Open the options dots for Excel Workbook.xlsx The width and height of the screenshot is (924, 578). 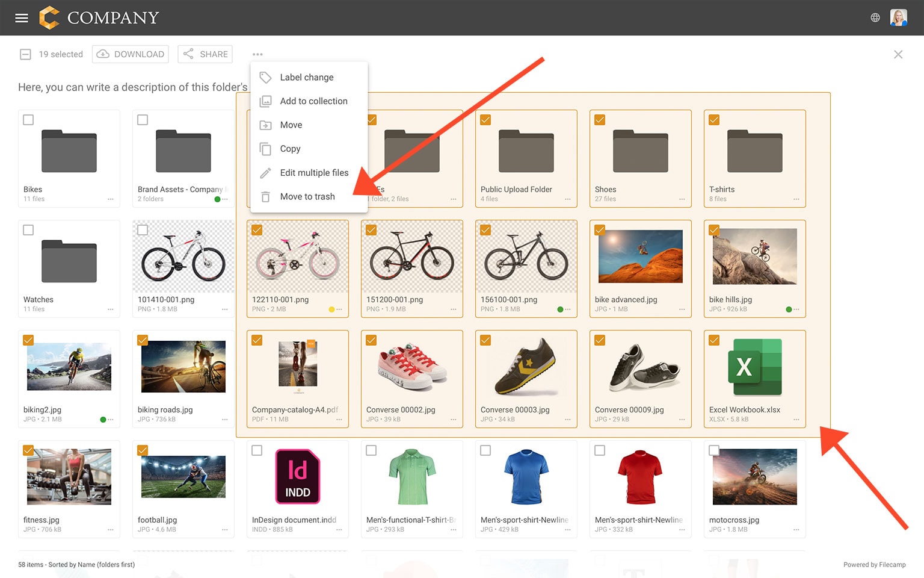coord(796,420)
